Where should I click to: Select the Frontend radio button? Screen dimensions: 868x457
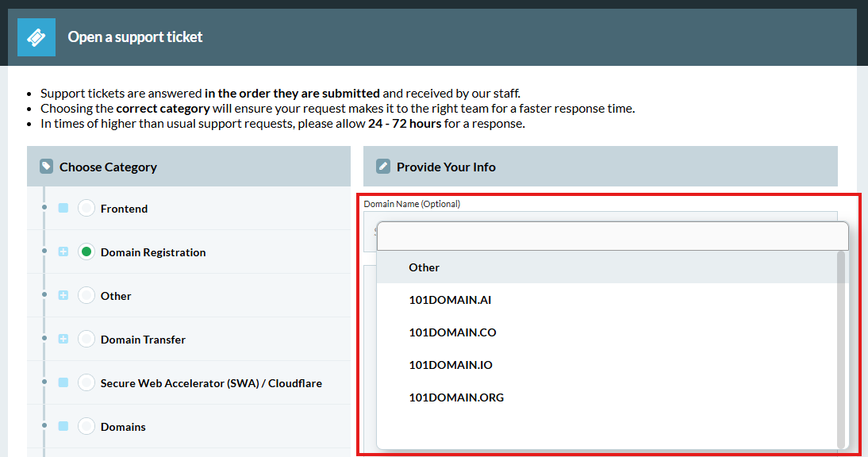pos(85,208)
